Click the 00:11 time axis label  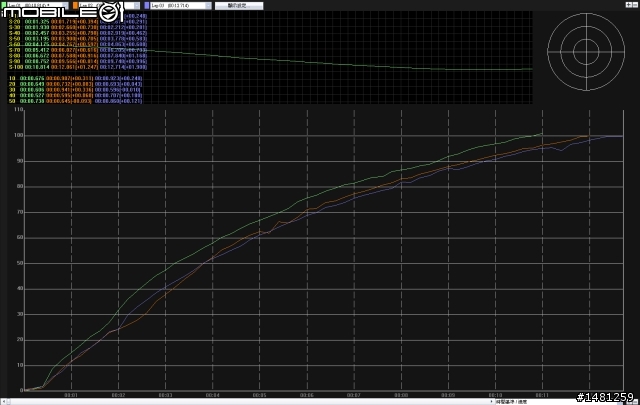pos(542,395)
